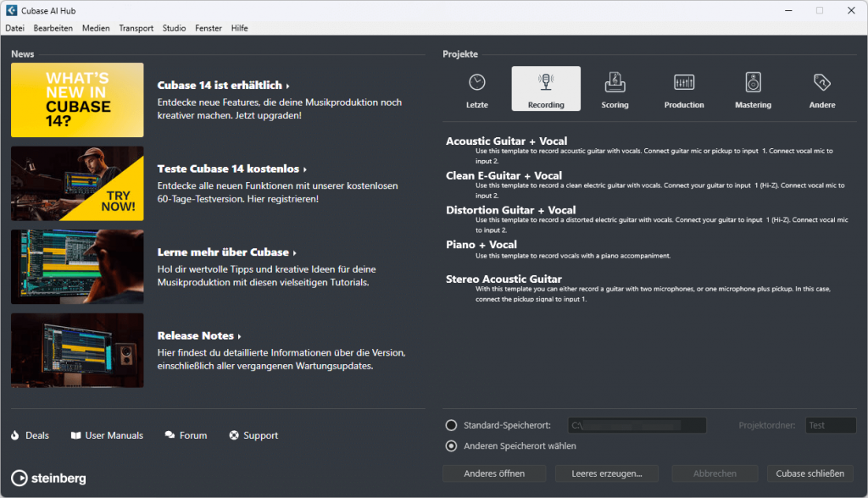Click the Leeres erzeugen button
The width and height of the screenshot is (868, 498).
point(607,473)
